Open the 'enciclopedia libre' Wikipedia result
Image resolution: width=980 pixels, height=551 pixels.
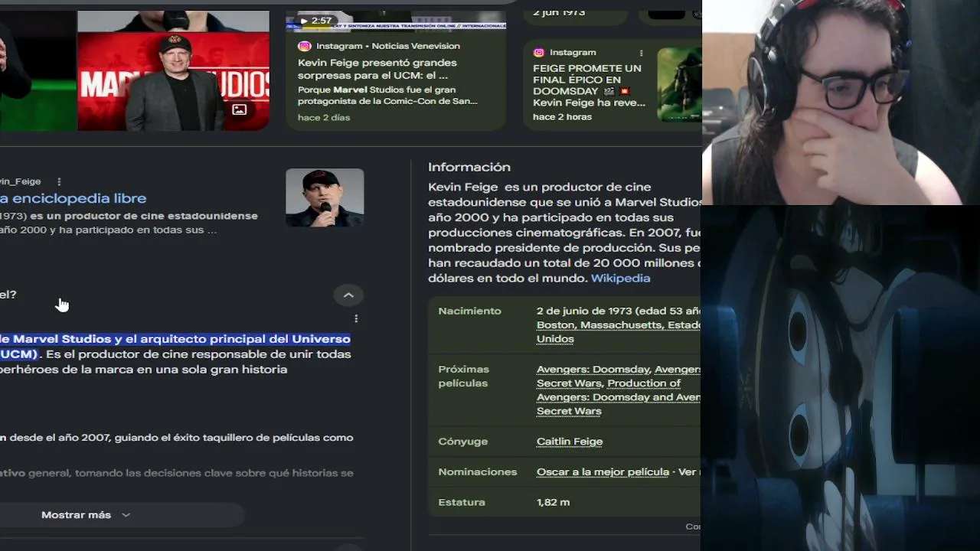73,198
